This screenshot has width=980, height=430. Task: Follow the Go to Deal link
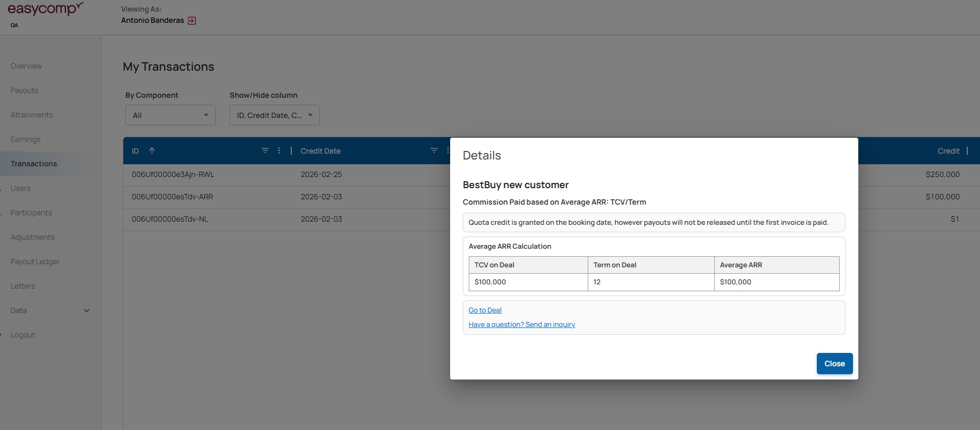point(485,310)
